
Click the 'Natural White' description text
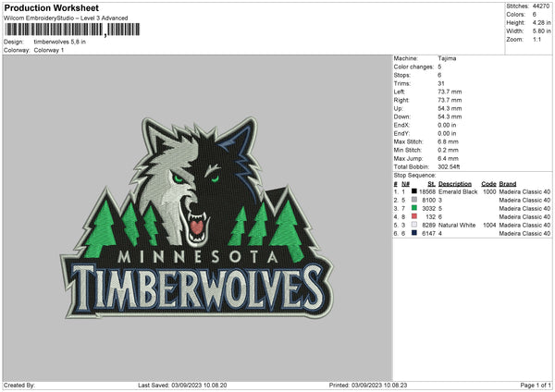(457, 225)
